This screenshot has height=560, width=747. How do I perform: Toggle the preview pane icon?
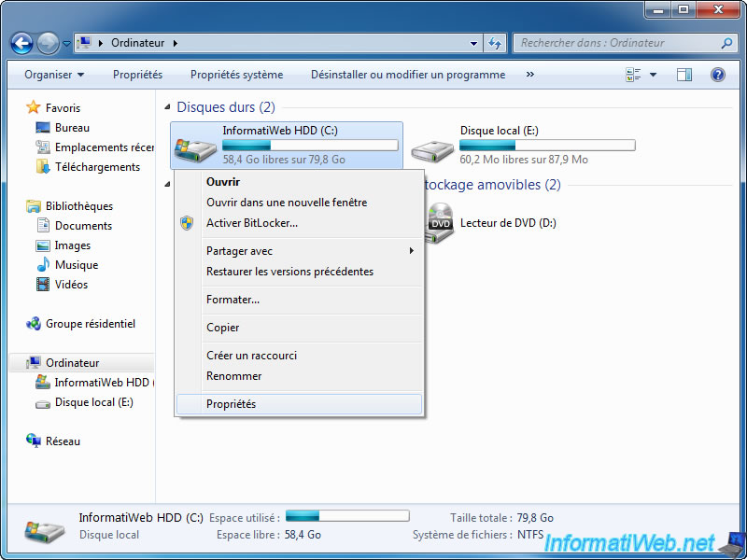click(x=684, y=75)
